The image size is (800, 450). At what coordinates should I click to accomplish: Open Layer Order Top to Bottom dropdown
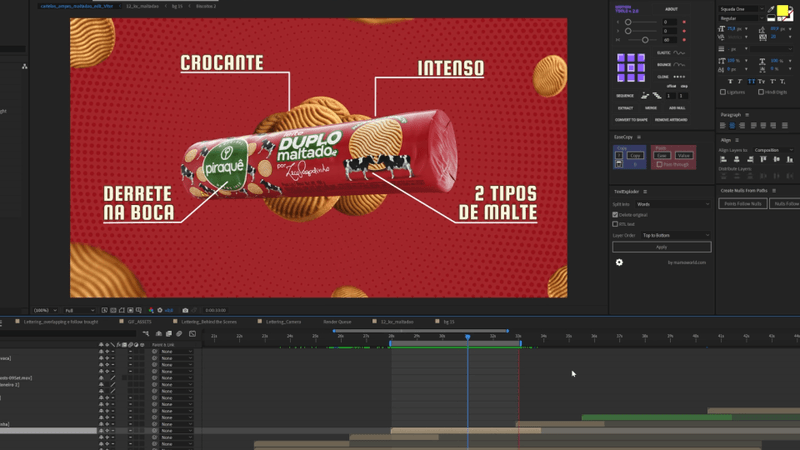pyautogui.click(x=676, y=235)
